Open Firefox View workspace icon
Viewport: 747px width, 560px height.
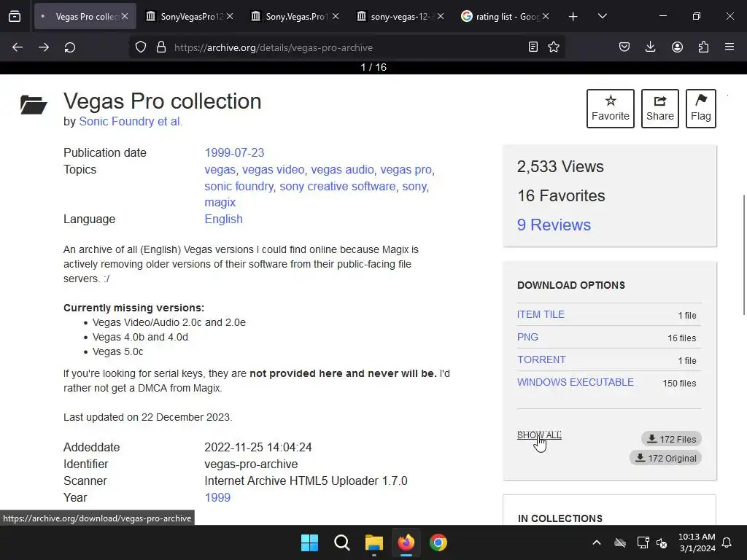pos(15,17)
